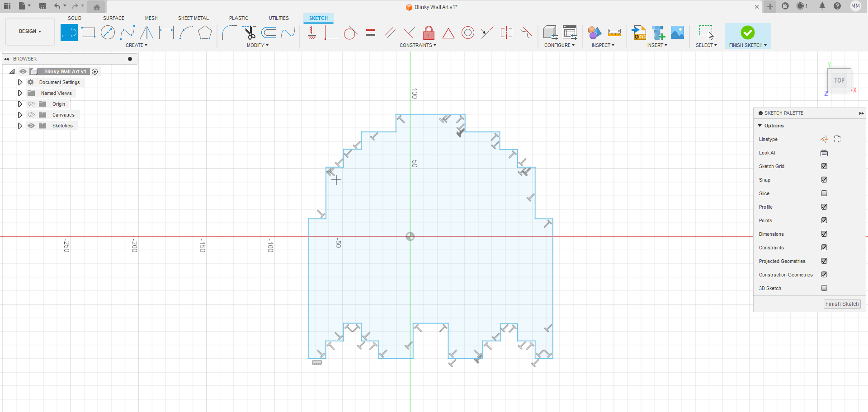Select the Fillet tool in Modify
The width and height of the screenshot is (868, 412).
(230, 33)
